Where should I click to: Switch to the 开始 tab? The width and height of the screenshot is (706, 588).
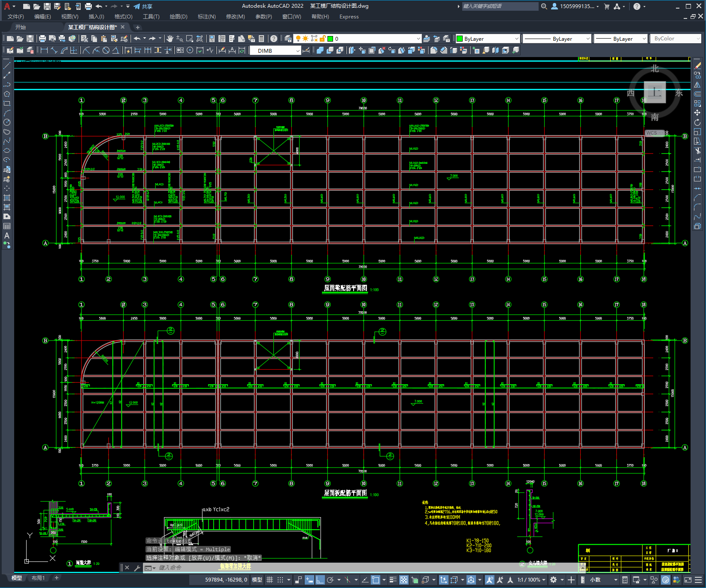pyautogui.click(x=21, y=27)
